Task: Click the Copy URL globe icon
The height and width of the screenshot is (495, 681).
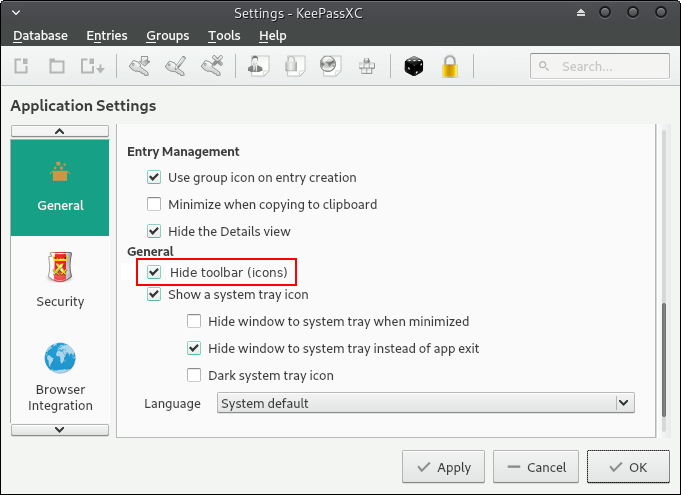Action: (x=331, y=66)
